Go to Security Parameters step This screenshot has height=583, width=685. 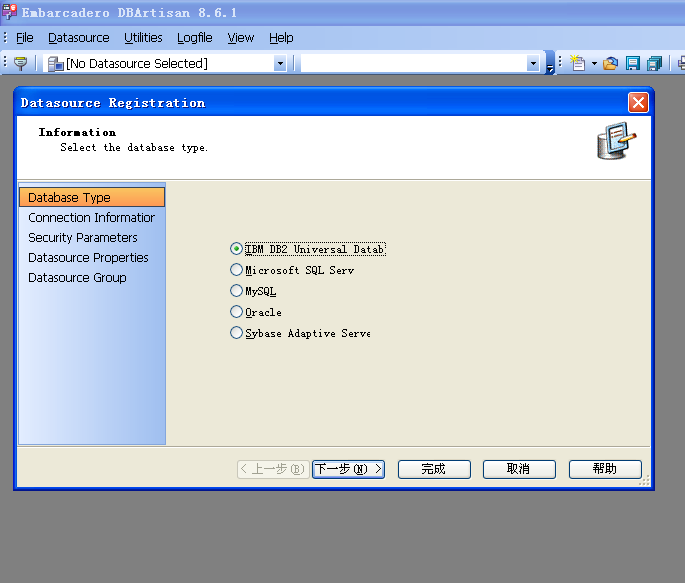92,238
